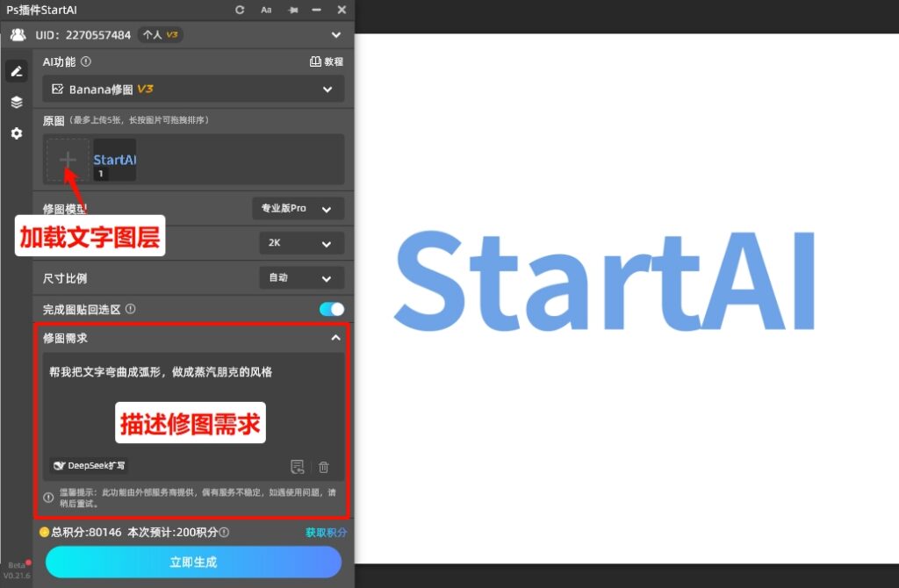Viewport: 899px width, 588px height.
Task: Collapse the 修图需求 section chevron
Action: 335,338
